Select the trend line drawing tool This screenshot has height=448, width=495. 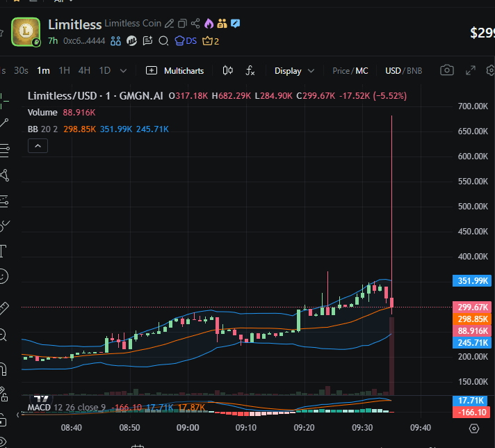coord(4,122)
